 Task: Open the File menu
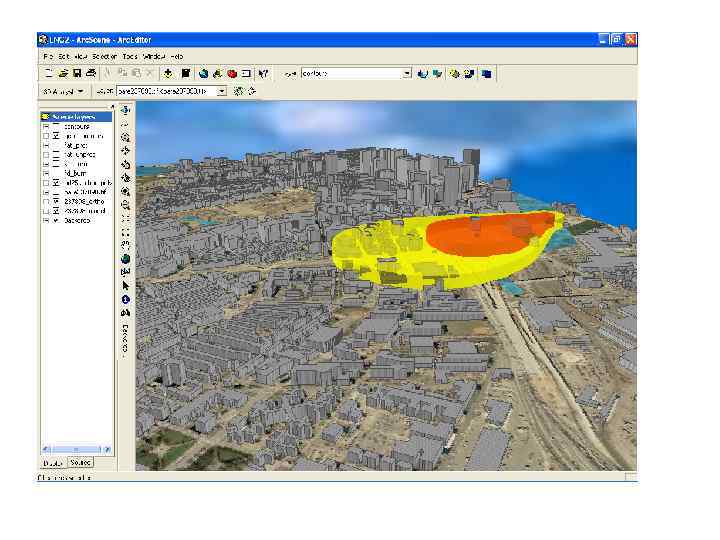[x=48, y=56]
